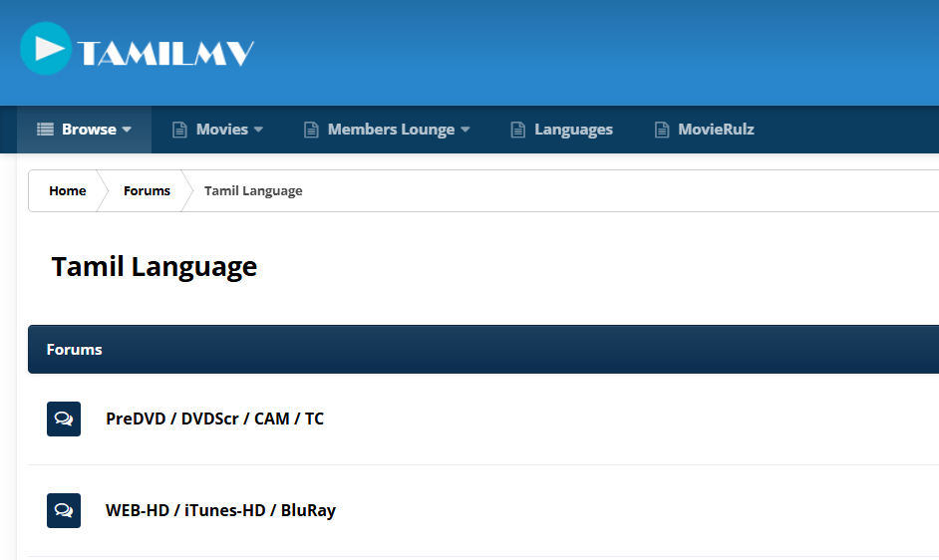939x560 pixels.
Task: Go to Home in breadcrumb
Action: (x=68, y=191)
